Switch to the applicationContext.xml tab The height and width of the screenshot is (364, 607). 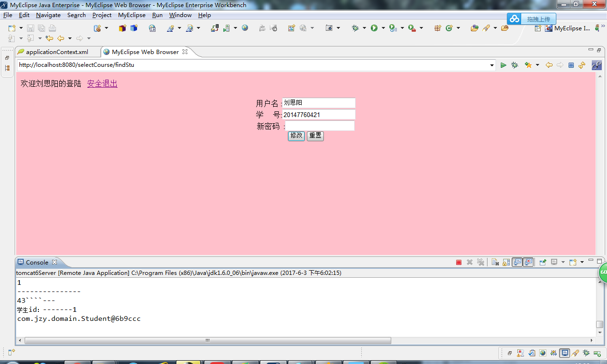(57, 52)
